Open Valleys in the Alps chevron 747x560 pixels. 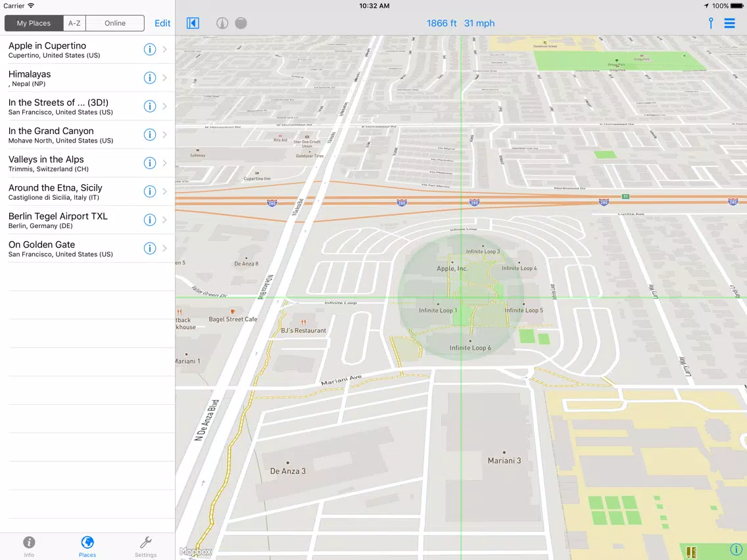164,163
